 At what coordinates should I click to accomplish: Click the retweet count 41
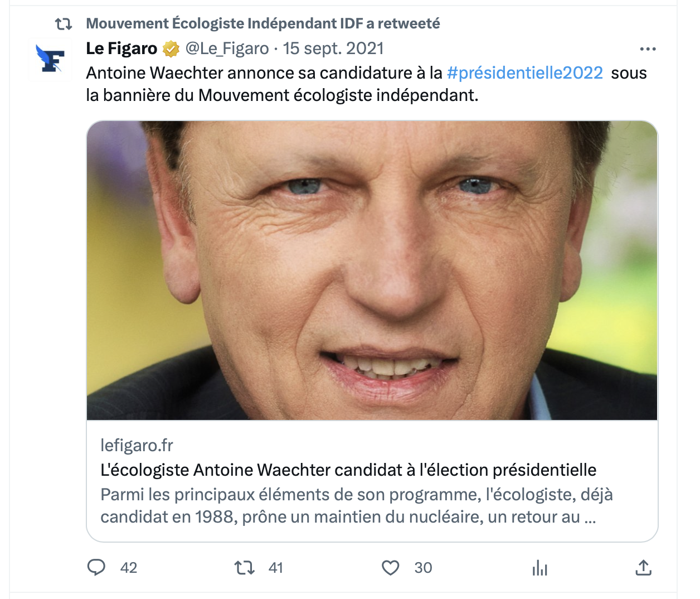tap(276, 568)
